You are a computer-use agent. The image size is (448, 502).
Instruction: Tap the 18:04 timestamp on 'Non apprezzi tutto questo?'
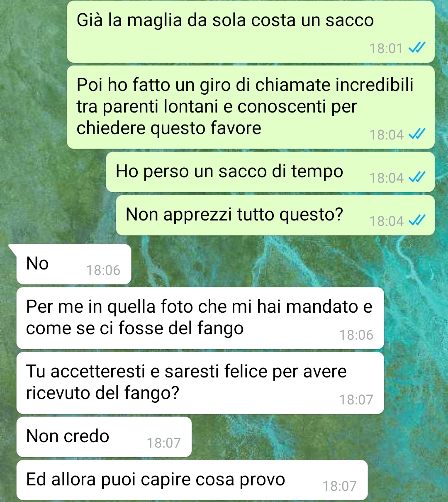[387, 221]
